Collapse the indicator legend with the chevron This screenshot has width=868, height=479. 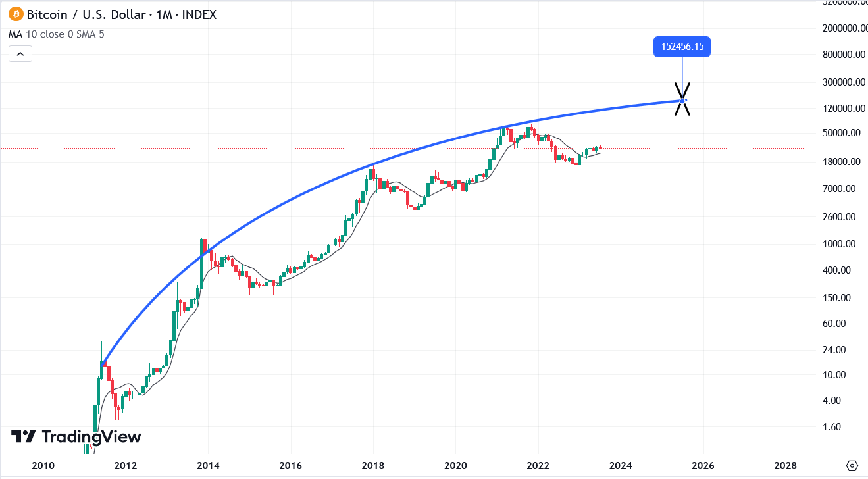pos(20,53)
